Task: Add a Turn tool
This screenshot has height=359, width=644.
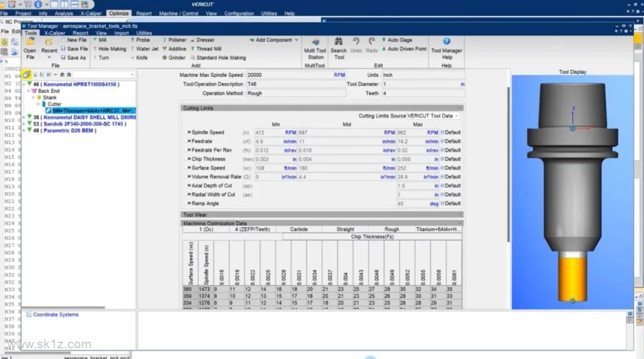Action: pos(101,58)
